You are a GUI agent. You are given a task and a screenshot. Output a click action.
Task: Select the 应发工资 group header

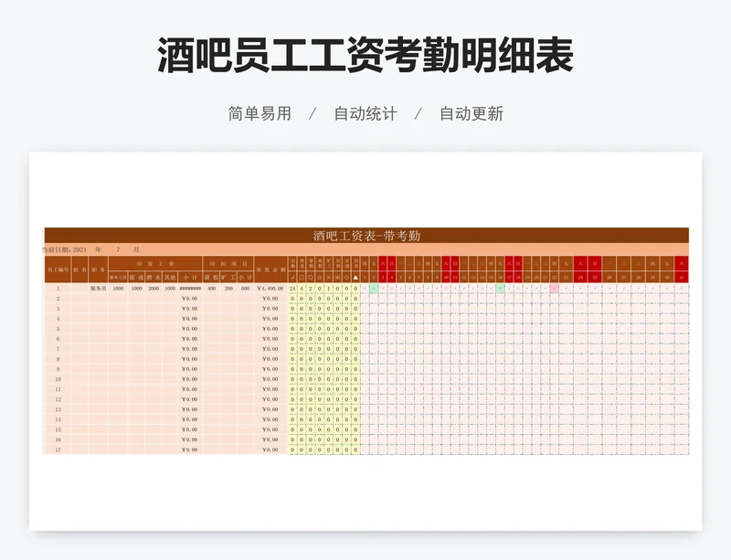155,264
